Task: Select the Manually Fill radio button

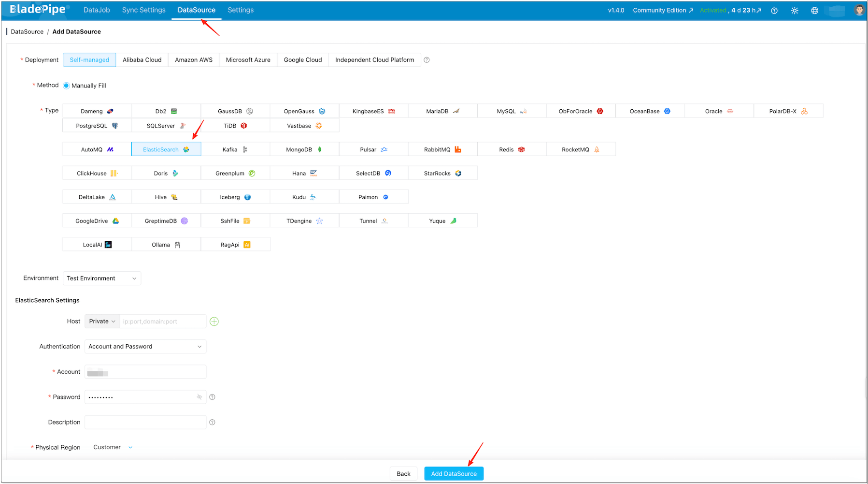Action: 65,85
